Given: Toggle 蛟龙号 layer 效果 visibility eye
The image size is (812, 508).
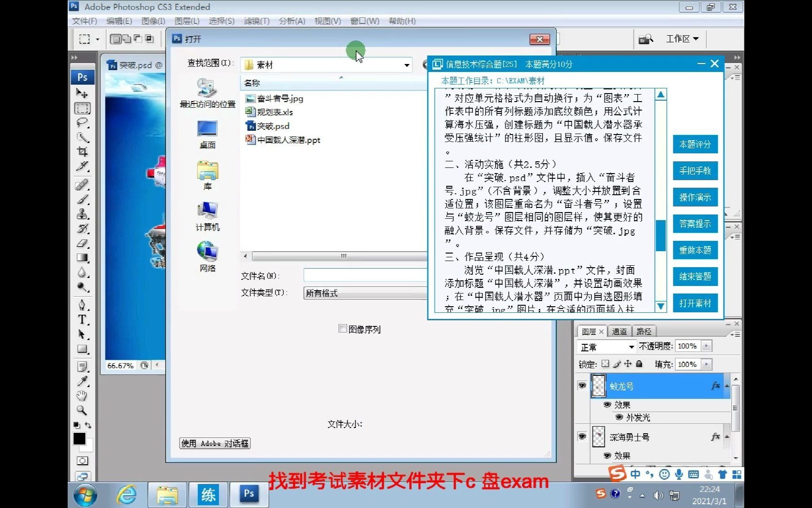Looking at the screenshot, I should coord(607,405).
